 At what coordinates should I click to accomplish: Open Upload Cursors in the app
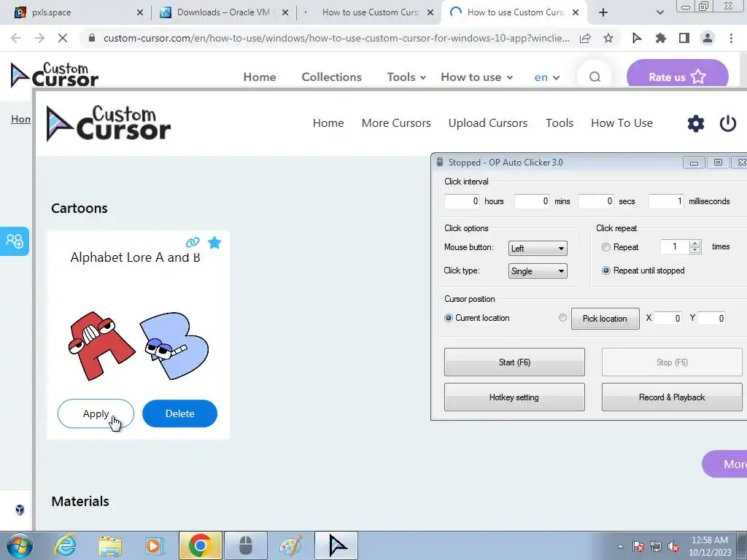click(488, 122)
